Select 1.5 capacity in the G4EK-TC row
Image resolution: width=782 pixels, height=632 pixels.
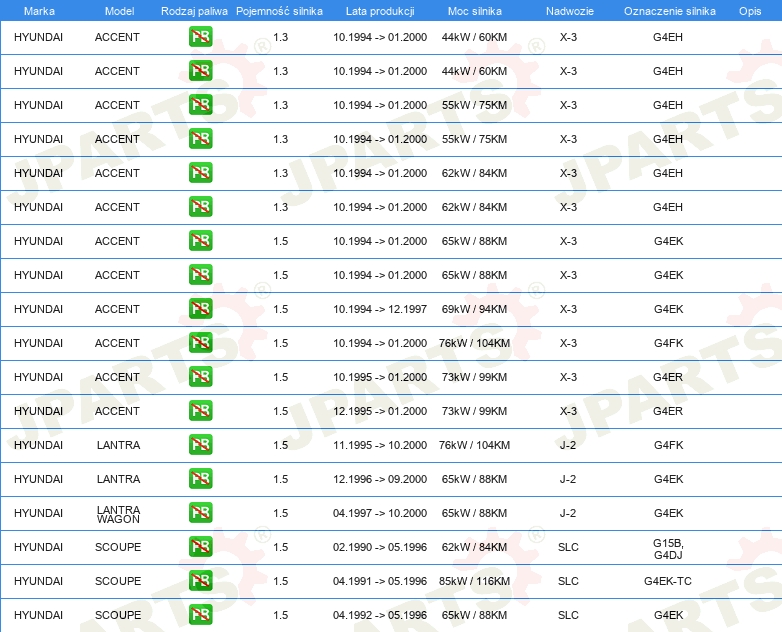tap(281, 581)
